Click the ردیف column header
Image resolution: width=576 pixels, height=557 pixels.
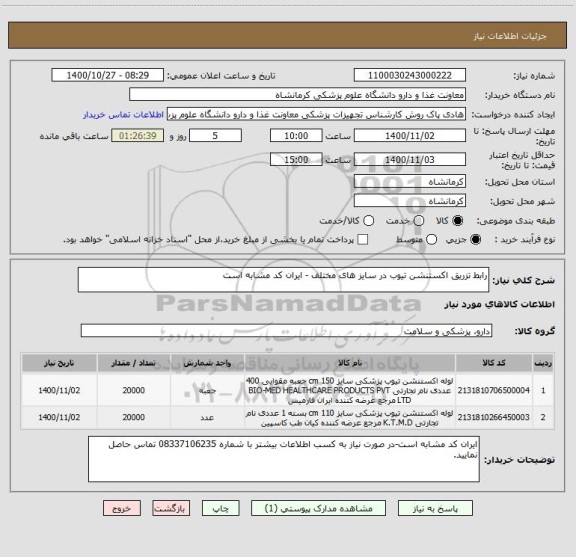(x=543, y=363)
